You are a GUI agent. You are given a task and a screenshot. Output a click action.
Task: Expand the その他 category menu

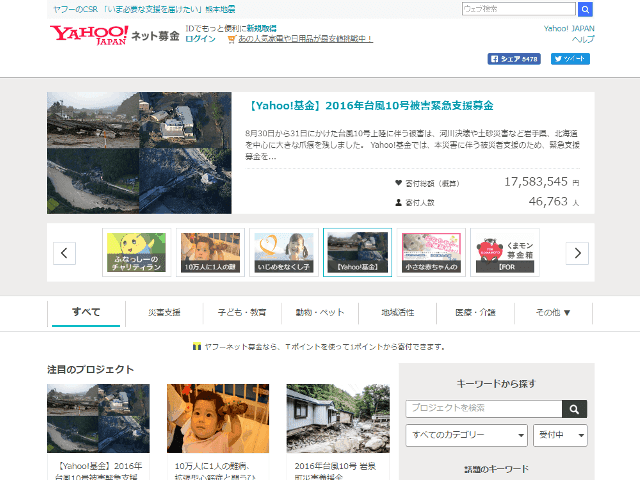click(553, 313)
